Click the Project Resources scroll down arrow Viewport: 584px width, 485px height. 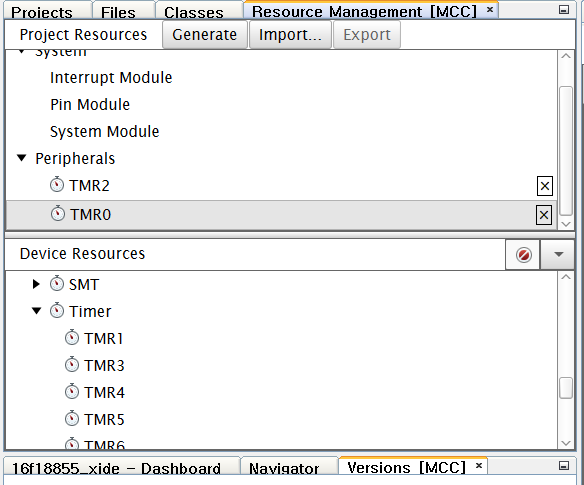coord(566,224)
